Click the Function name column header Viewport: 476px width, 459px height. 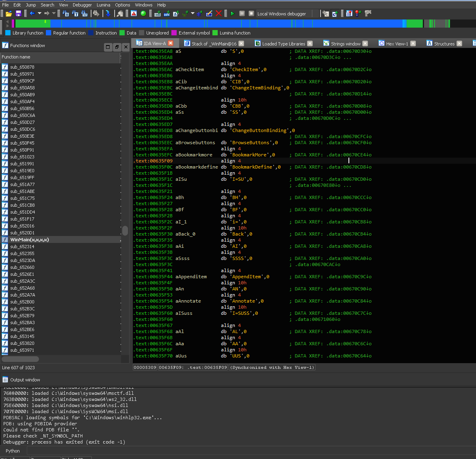pos(60,57)
